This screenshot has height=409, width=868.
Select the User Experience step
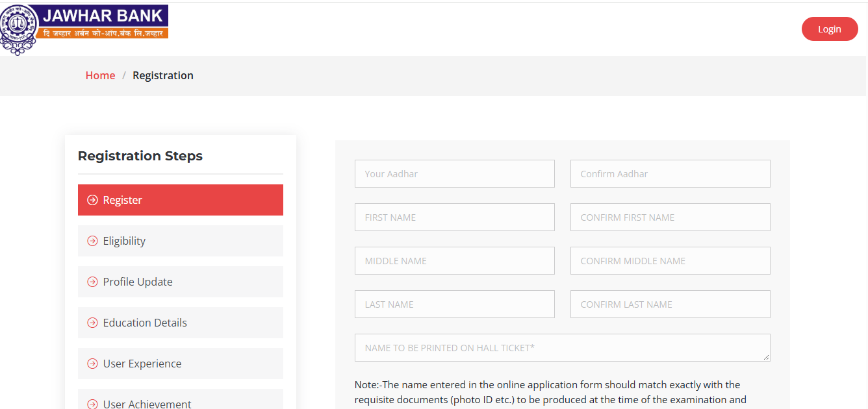click(x=181, y=364)
